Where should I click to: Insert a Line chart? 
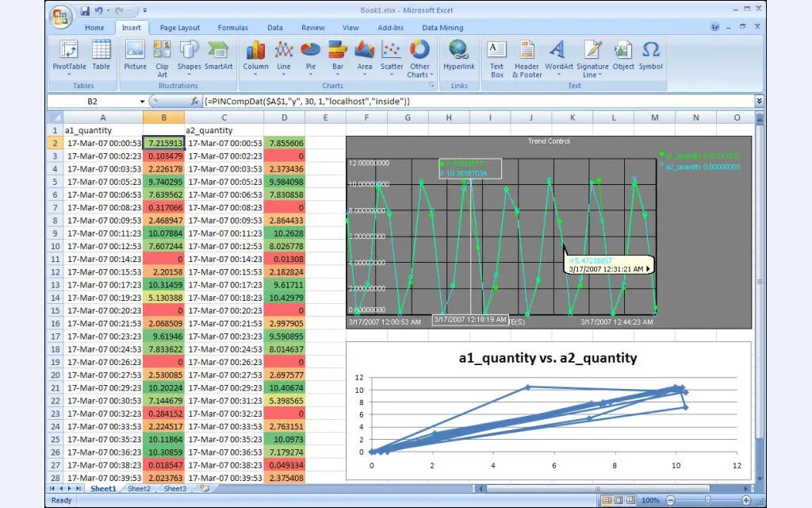[x=284, y=58]
